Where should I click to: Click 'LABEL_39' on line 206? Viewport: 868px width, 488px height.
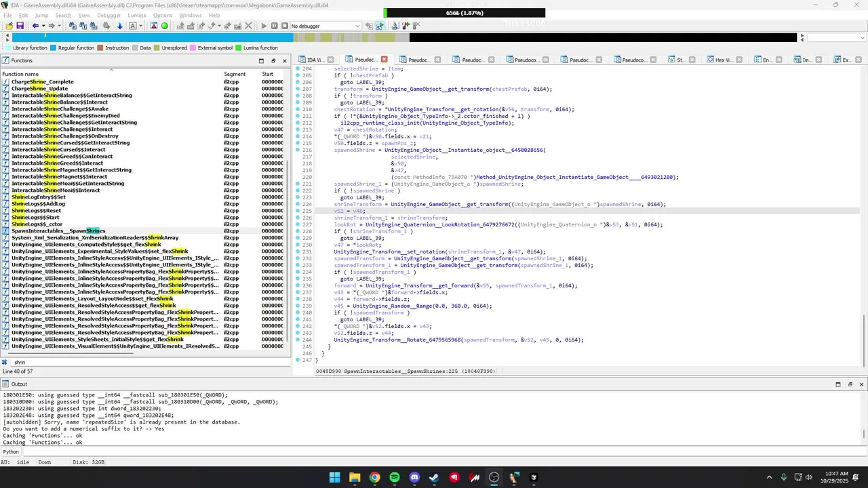pyautogui.click(x=370, y=82)
